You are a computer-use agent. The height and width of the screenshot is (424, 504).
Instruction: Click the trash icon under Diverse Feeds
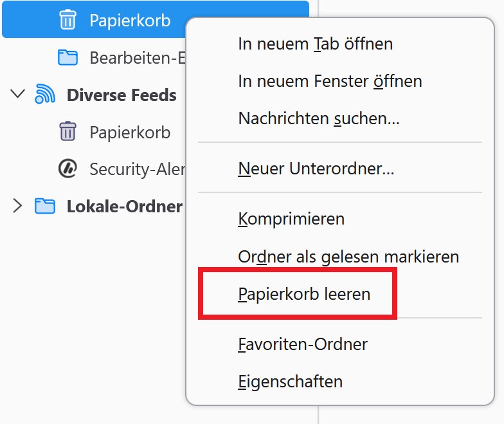tap(67, 131)
